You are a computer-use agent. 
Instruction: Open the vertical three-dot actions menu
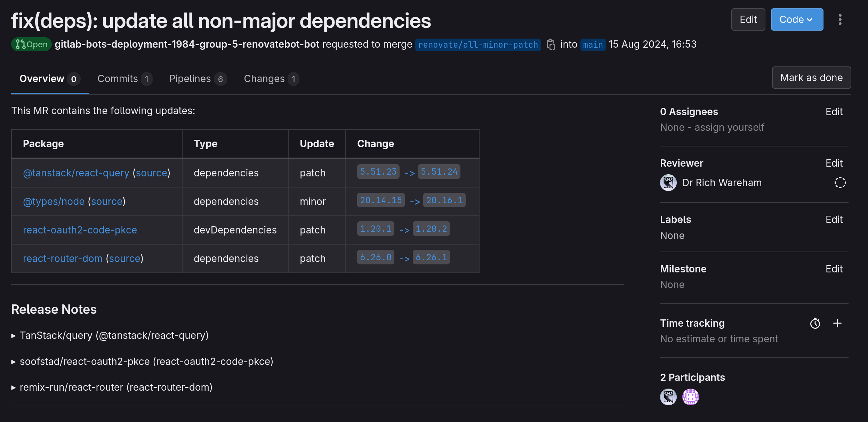[x=840, y=20]
